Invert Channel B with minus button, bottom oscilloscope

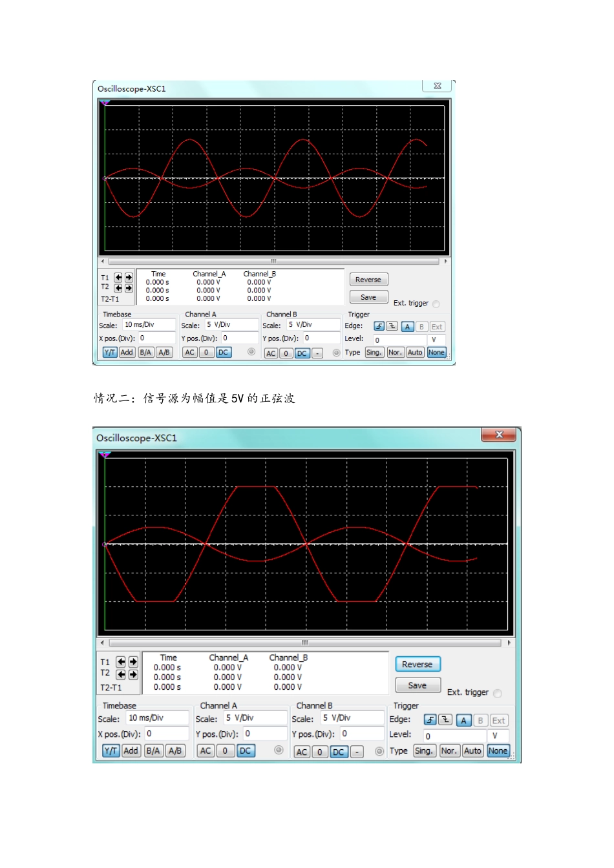[357, 752]
